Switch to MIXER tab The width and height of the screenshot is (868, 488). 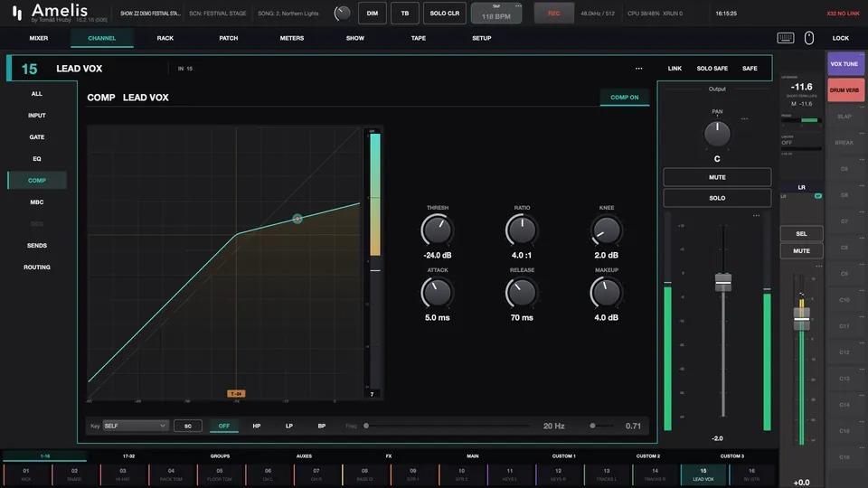(x=39, y=38)
